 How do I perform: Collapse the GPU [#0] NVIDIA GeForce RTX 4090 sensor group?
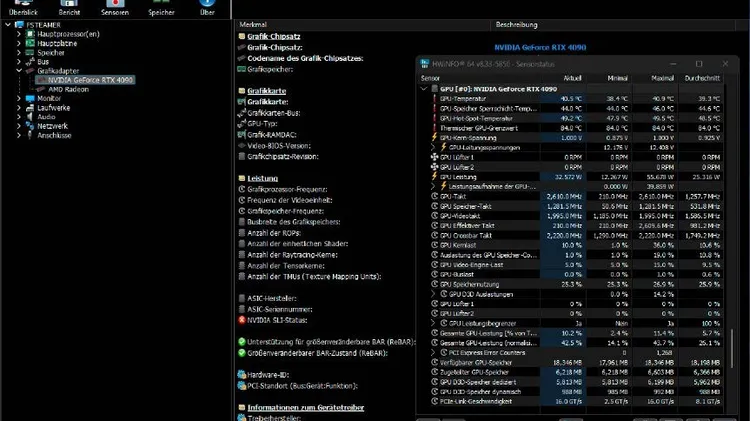point(422,88)
